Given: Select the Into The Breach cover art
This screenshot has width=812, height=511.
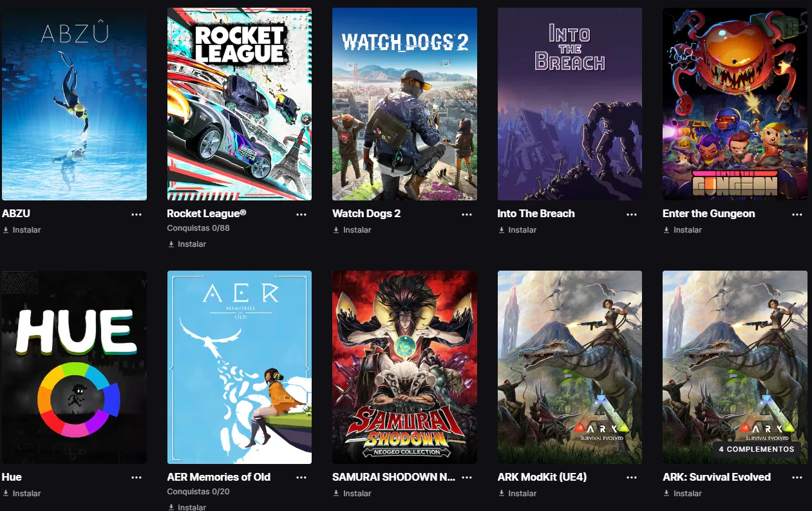Looking at the screenshot, I should click(x=570, y=104).
